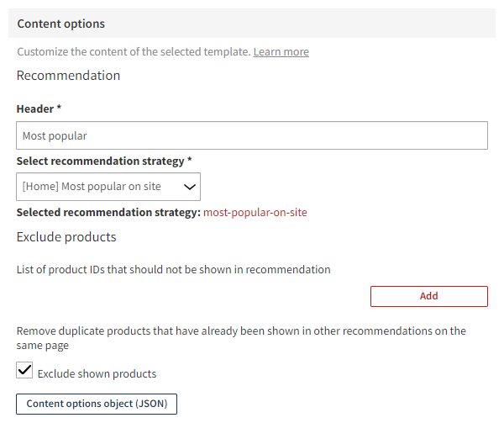Viewport: 504px width, 423px height.
Task: Click the 'List of product IDs' description
Action: coord(173,270)
